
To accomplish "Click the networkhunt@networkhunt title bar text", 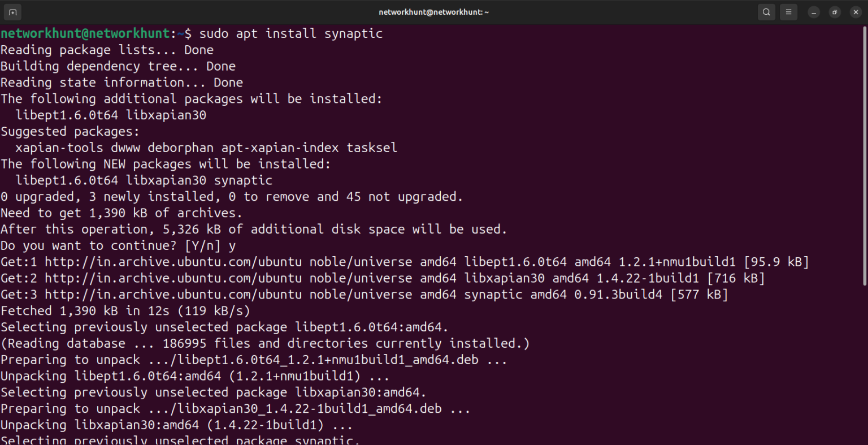I will click(x=433, y=11).
